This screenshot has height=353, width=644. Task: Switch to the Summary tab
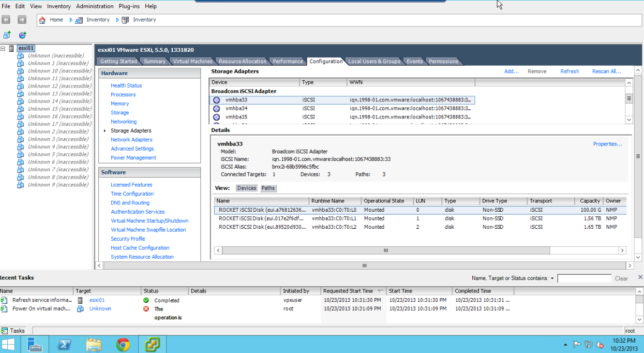point(155,62)
